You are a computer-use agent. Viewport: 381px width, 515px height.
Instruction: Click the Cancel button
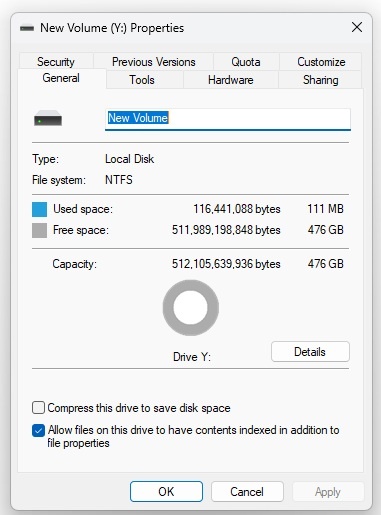(x=247, y=492)
